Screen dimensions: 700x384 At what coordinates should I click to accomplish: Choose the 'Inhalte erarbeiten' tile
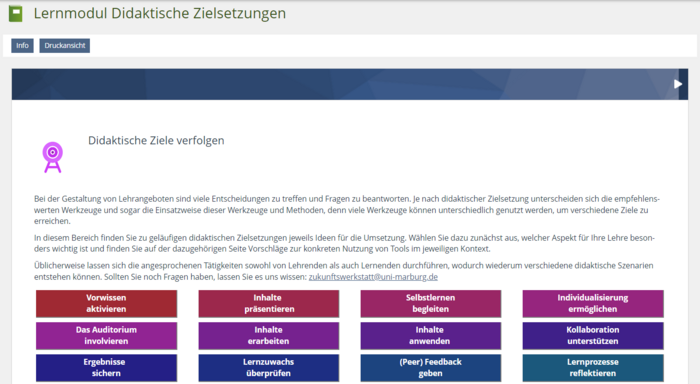coord(269,336)
